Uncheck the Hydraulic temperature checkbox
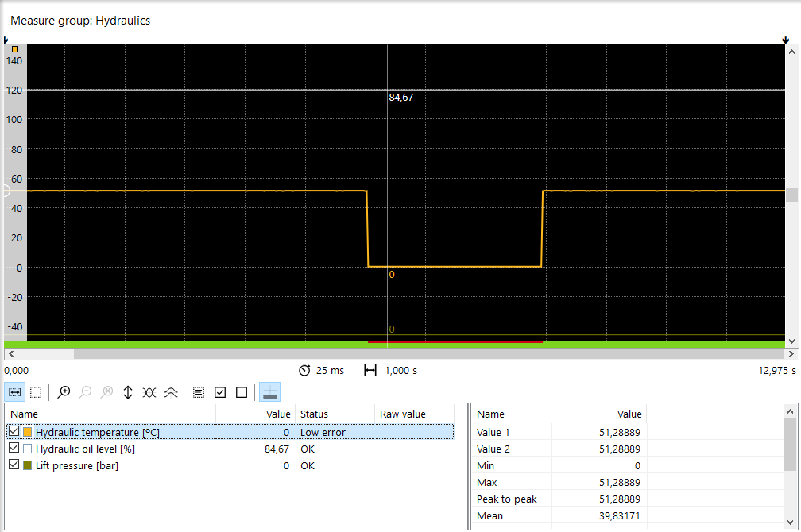801x532 pixels. pos(14,431)
